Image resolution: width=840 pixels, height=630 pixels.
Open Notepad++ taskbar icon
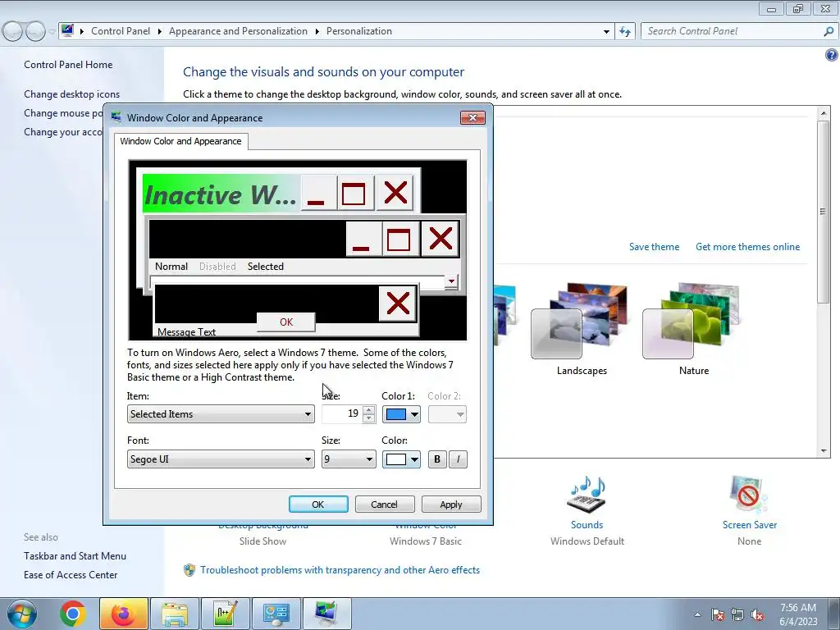pyautogui.click(x=226, y=614)
